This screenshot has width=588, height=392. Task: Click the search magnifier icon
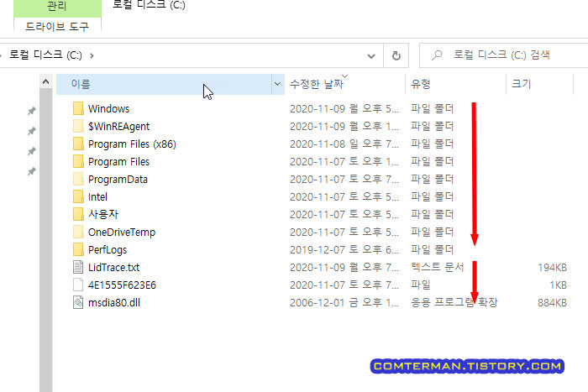tap(437, 55)
